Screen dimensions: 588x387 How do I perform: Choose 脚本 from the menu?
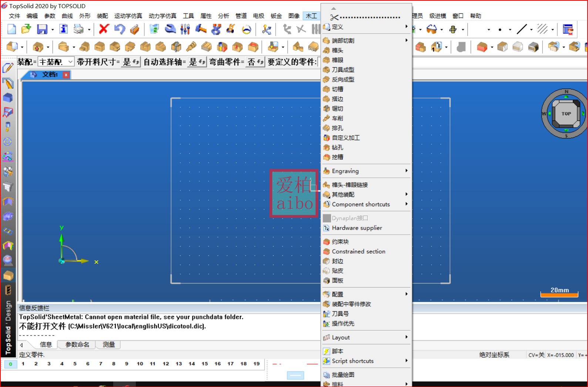click(366, 351)
